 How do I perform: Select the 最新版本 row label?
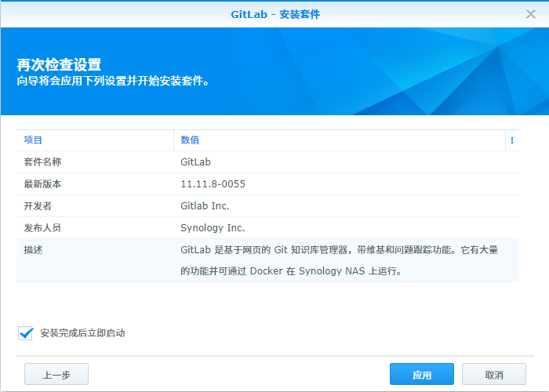[42, 184]
